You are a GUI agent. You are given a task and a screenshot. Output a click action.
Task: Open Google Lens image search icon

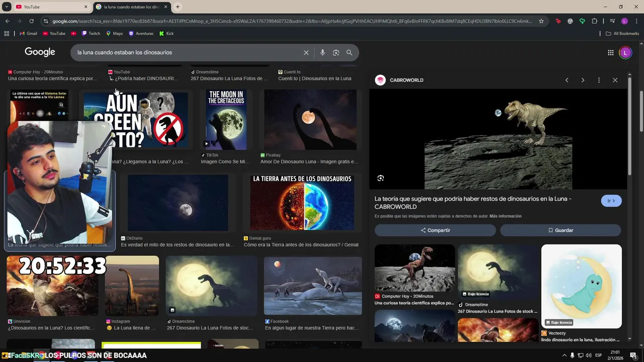[x=336, y=52]
